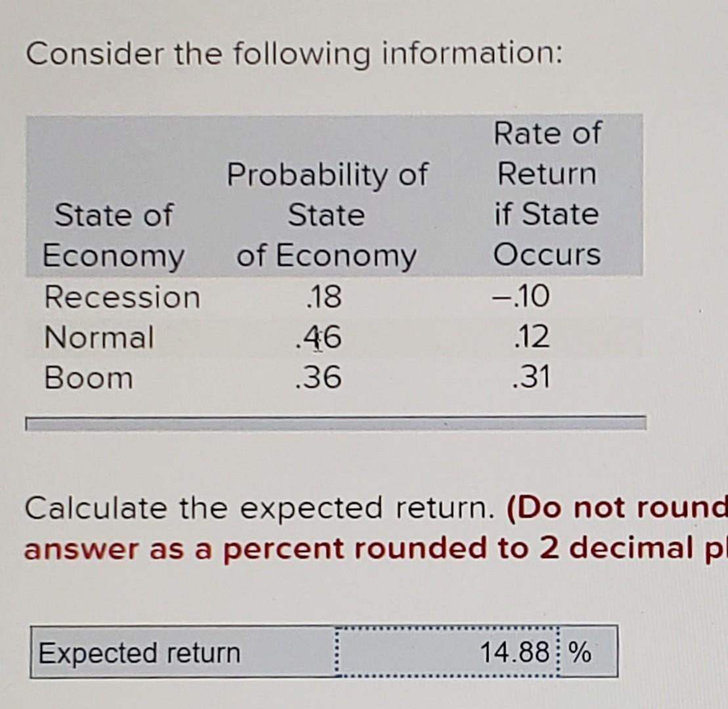Click the Rate of Return if State Occurs header
Image resolution: width=728 pixels, height=709 pixels.
(547, 194)
